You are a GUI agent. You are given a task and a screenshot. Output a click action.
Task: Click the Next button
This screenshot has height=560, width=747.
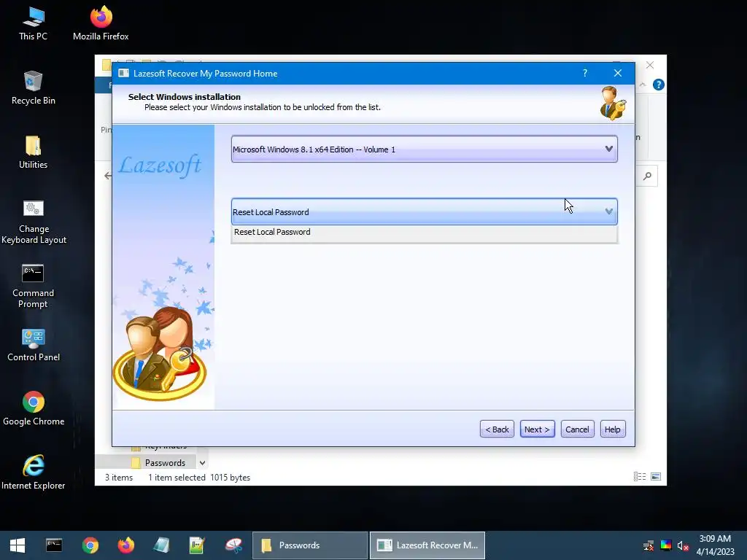537,429
